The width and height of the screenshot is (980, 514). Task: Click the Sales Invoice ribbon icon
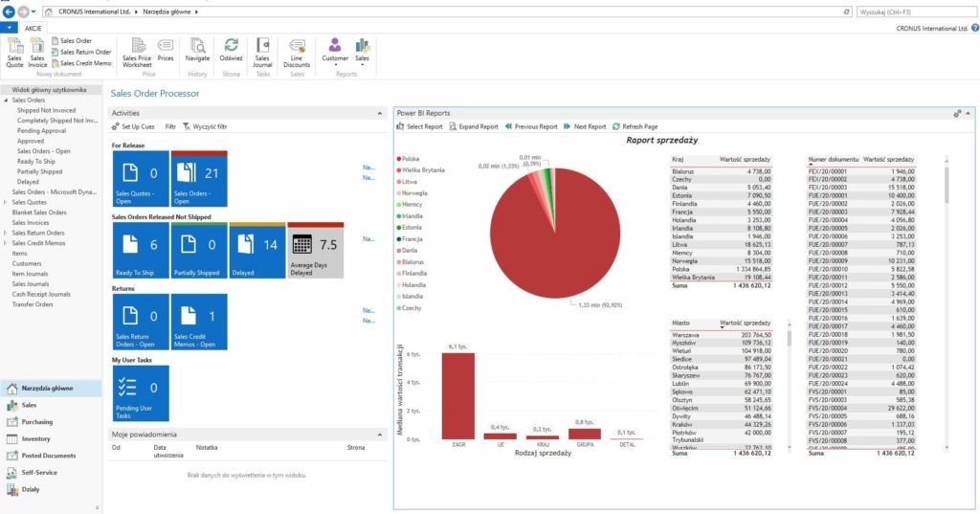(x=37, y=53)
